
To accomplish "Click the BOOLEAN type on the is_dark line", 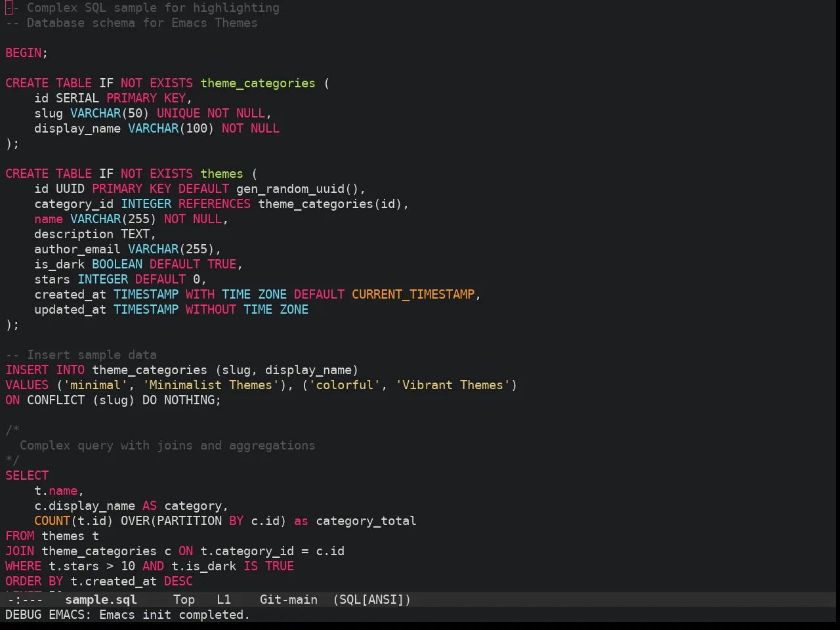I will [117, 264].
